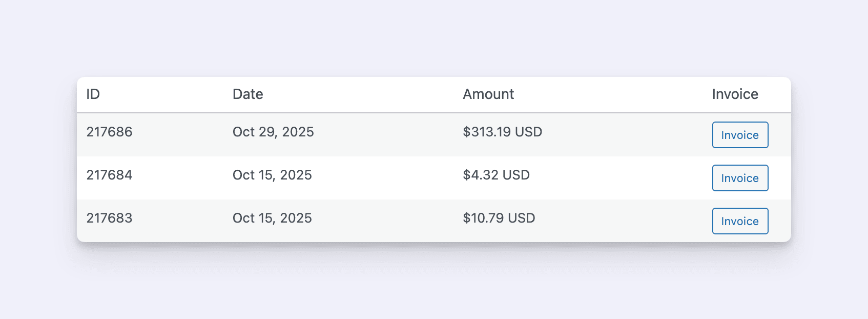Click the Amount column header
The height and width of the screenshot is (319, 868).
(488, 94)
